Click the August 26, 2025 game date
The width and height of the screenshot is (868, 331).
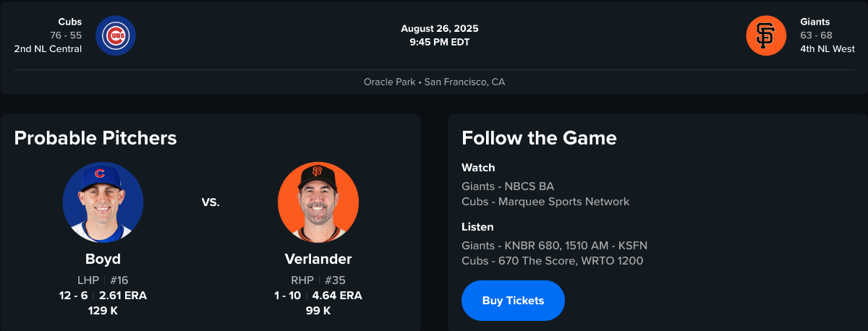tap(440, 29)
